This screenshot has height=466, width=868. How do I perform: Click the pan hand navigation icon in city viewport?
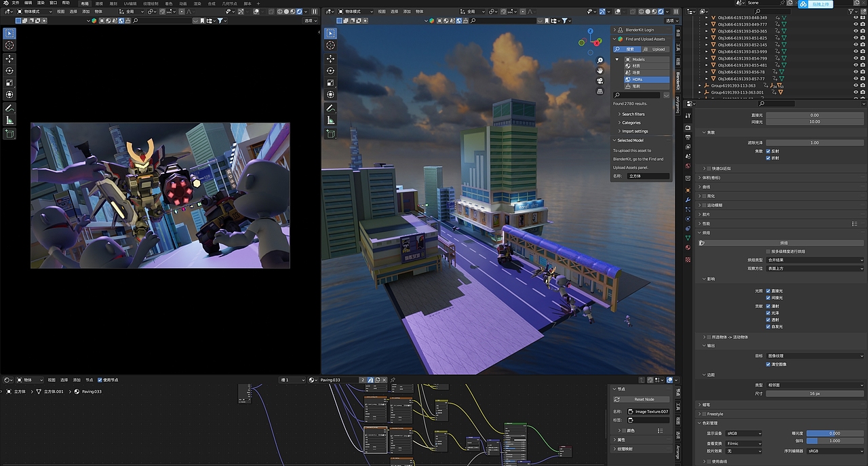(x=600, y=71)
